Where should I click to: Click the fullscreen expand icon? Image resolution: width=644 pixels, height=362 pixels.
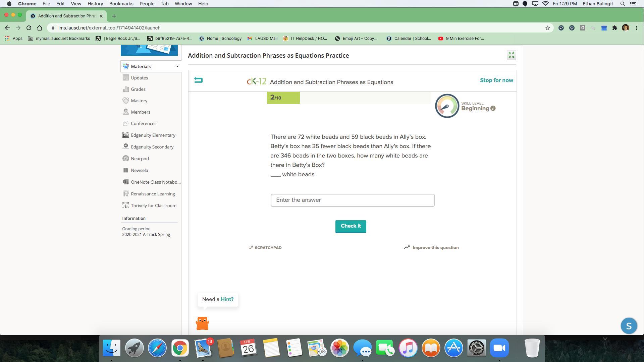coord(511,55)
